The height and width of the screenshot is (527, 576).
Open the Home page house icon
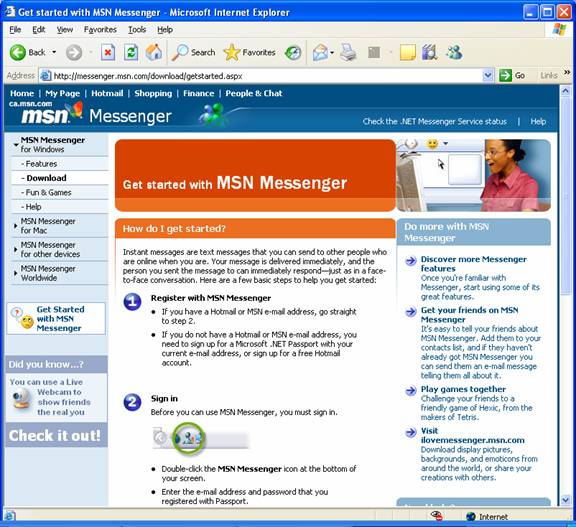(x=154, y=53)
